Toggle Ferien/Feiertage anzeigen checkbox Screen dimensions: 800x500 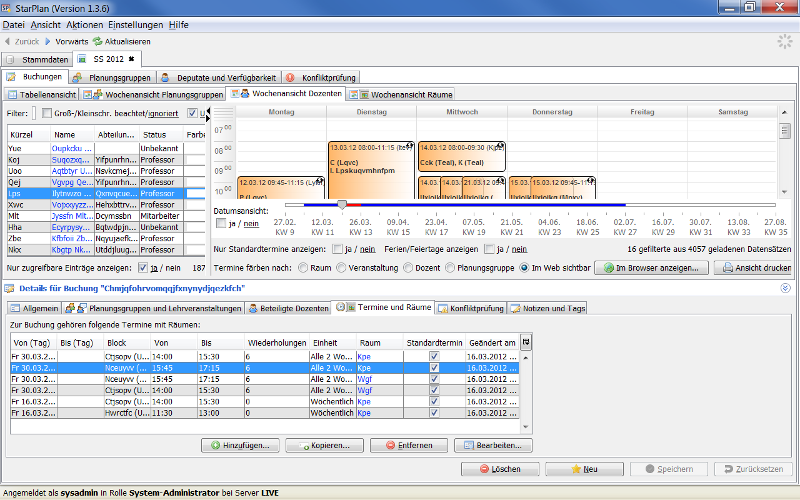coord(489,249)
